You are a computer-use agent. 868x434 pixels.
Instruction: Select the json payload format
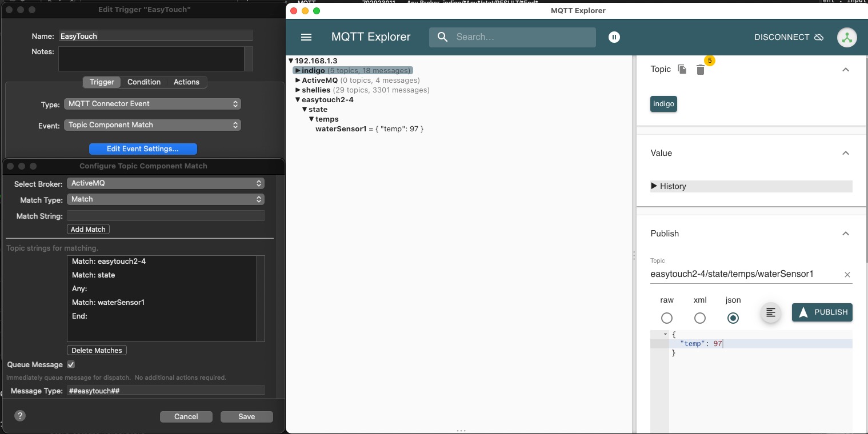tap(733, 318)
